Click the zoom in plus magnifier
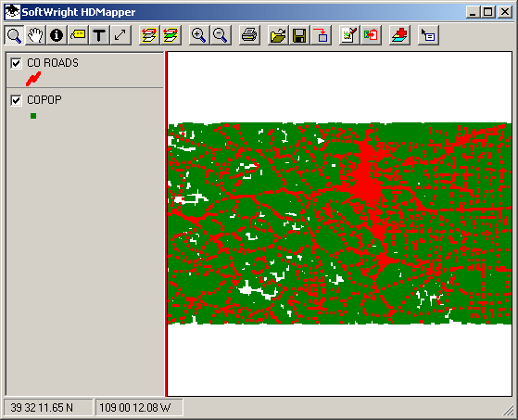 [199, 35]
